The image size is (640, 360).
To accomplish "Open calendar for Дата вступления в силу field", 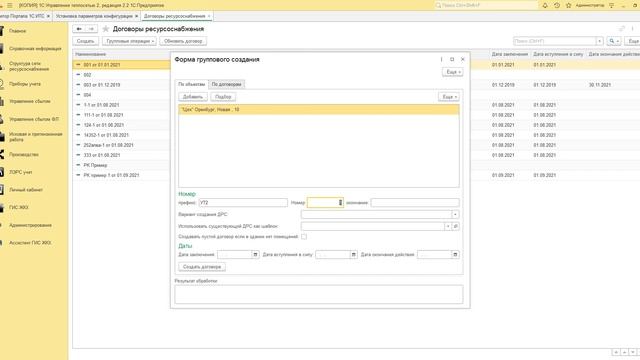I will pos(353,254).
